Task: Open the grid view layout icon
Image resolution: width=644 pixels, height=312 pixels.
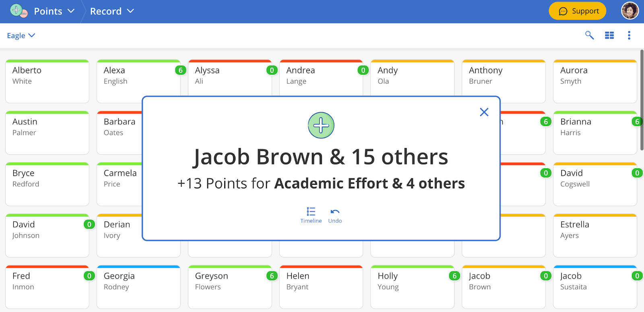Action: pos(609,35)
